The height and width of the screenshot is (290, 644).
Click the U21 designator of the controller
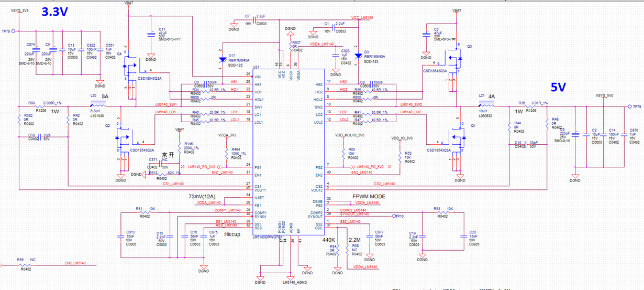[x=256, y=68]
